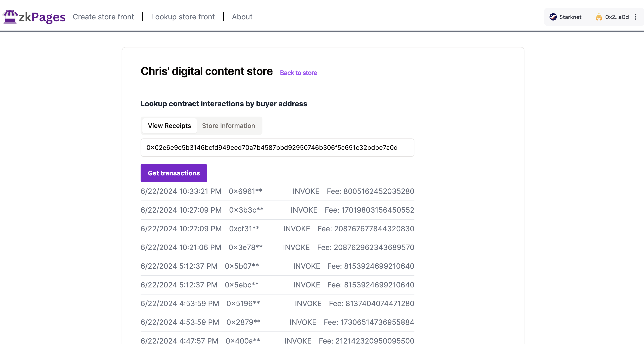This screenshot has width=644, height=344.
Task: Focus the buyer address input field
Action: coord(277,148)
